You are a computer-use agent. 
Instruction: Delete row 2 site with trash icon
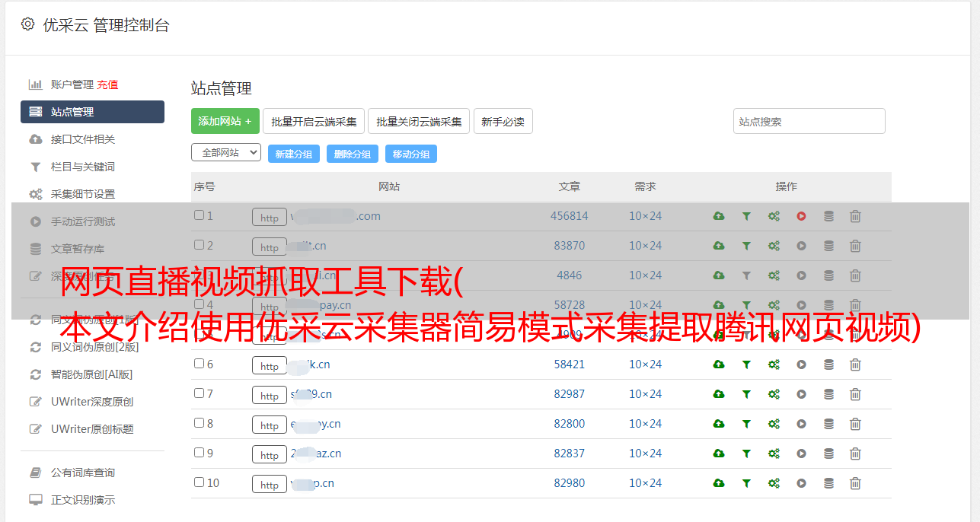pyautogui.click(x=855, y=246)
